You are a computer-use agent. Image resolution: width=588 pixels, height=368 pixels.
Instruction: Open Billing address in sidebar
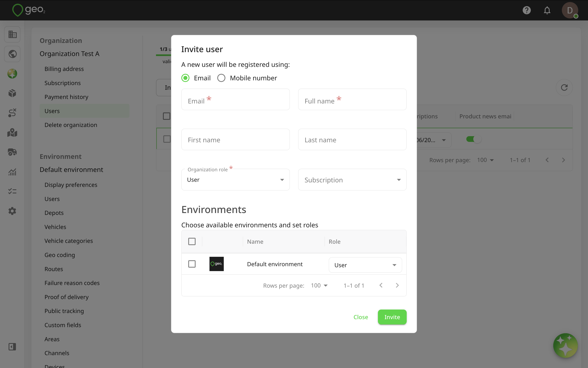[x=64, y=69]
